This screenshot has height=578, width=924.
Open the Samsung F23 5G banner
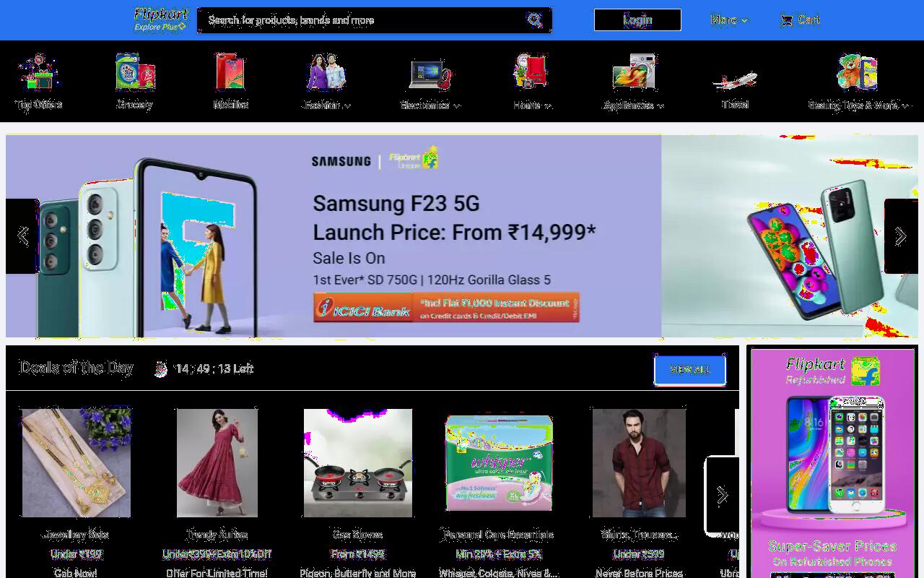(334, 236)
